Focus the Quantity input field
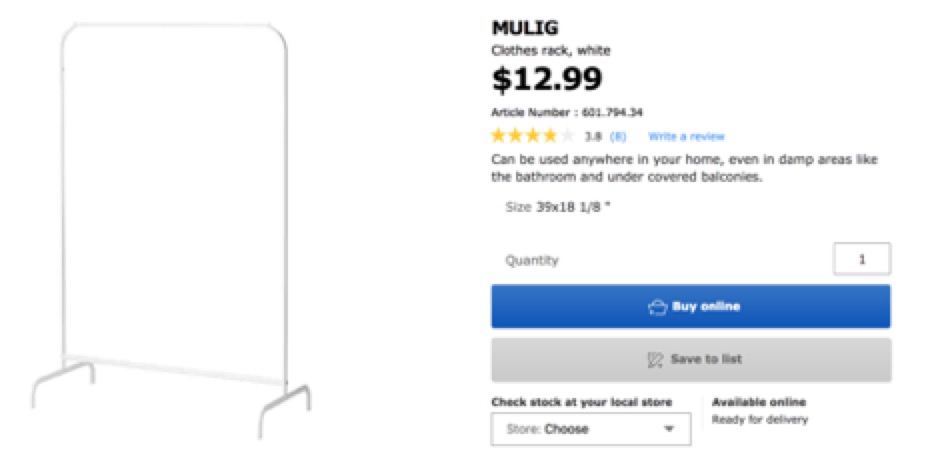 [861, 260]
